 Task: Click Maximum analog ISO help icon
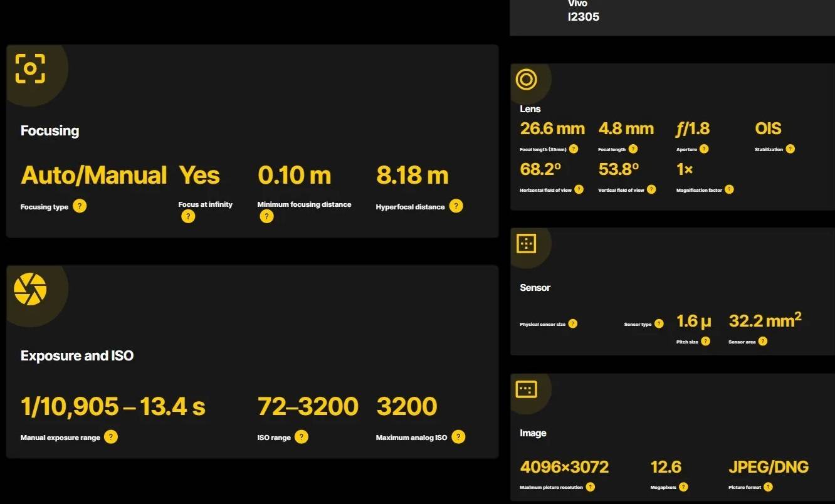click(x=458, y=437)
